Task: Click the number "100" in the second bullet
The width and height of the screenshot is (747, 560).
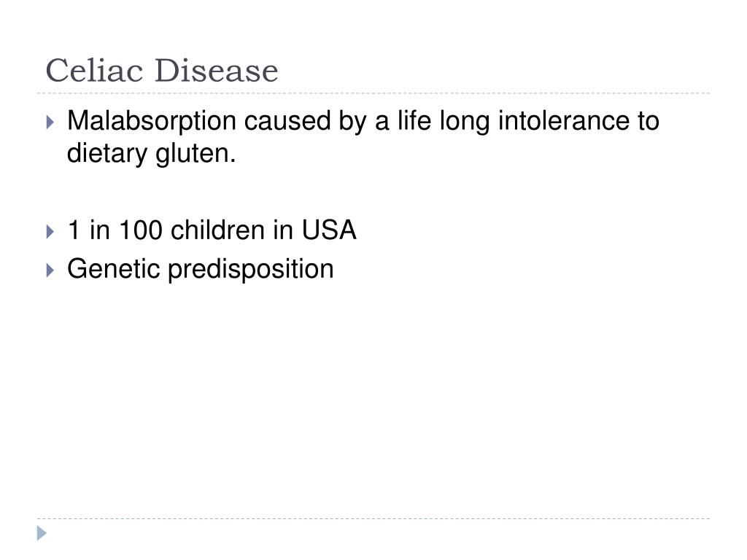Action: [x=141, y=230]
